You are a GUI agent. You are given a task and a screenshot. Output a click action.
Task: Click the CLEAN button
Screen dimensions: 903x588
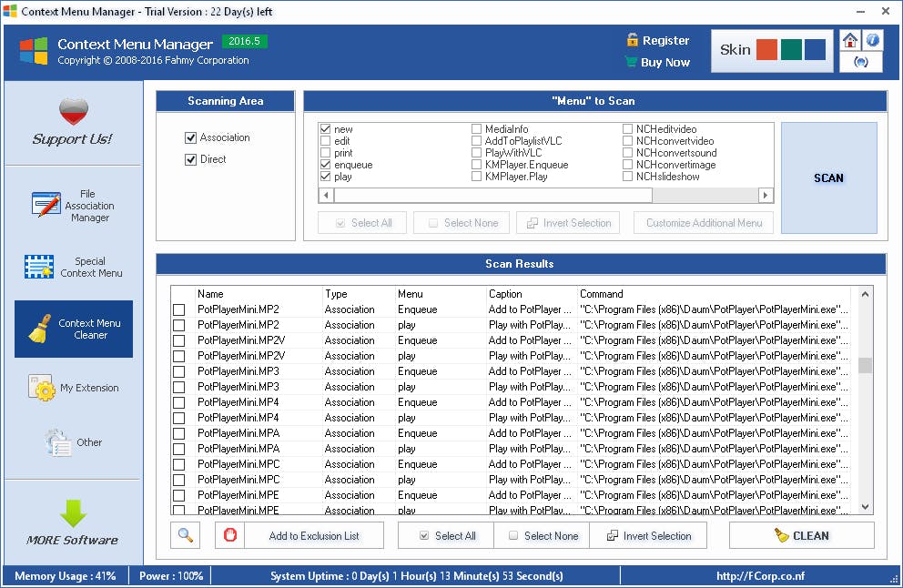802,535
